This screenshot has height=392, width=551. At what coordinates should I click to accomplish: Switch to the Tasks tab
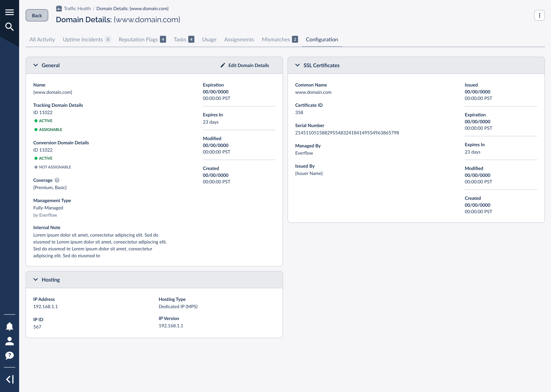tap(184, 39)
